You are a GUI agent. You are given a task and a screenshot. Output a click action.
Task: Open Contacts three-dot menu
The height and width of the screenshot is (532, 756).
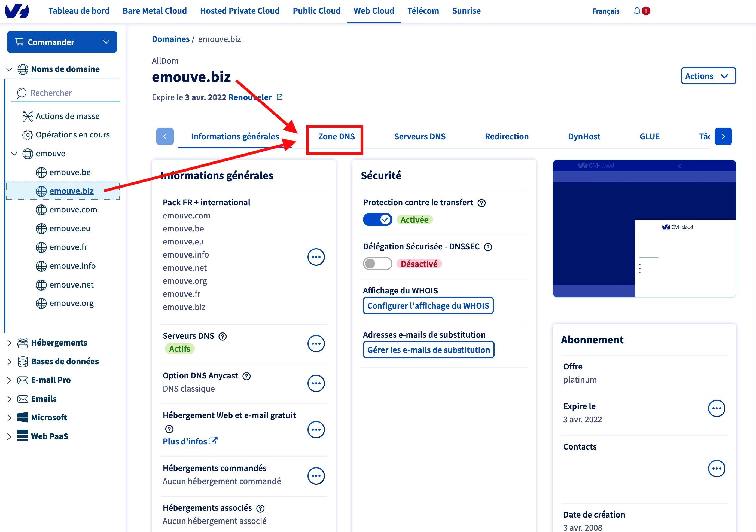[717, 468]
